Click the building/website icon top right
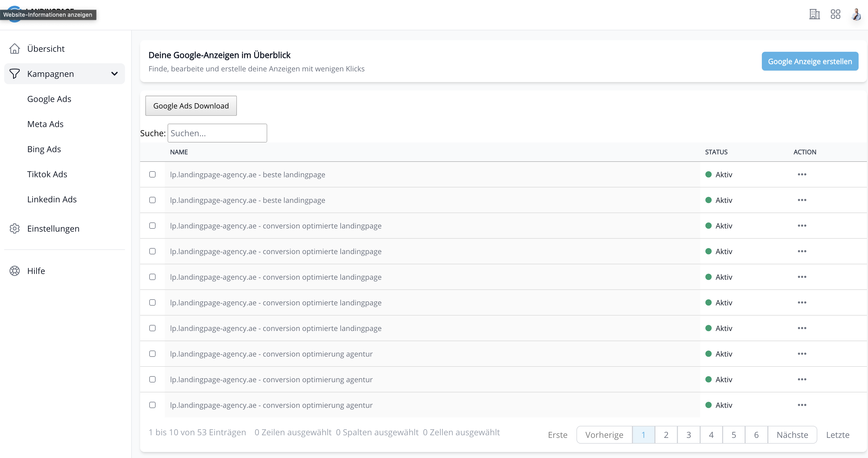The image size is (868, 458). (814, 14)
